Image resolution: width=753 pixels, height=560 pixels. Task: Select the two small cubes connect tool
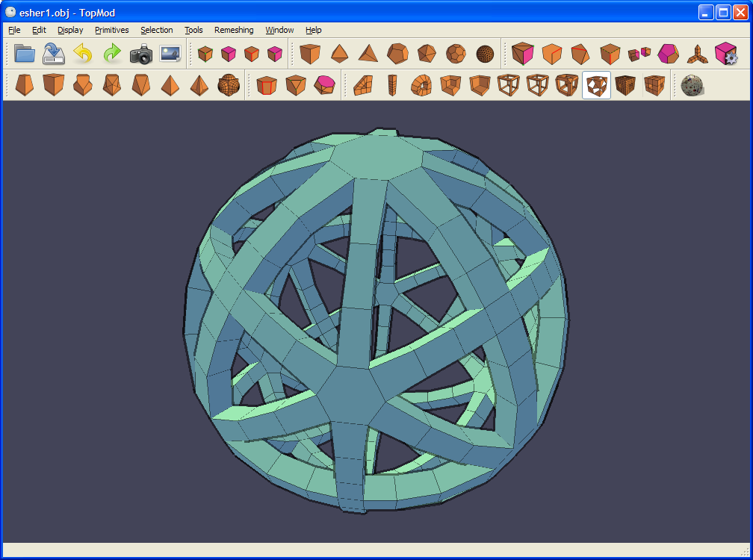pos(639,54)
